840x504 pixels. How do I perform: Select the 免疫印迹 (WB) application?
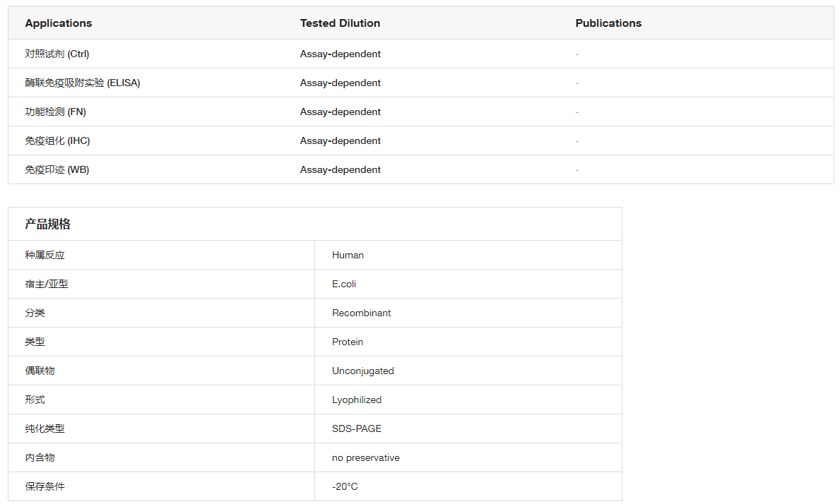57,169
